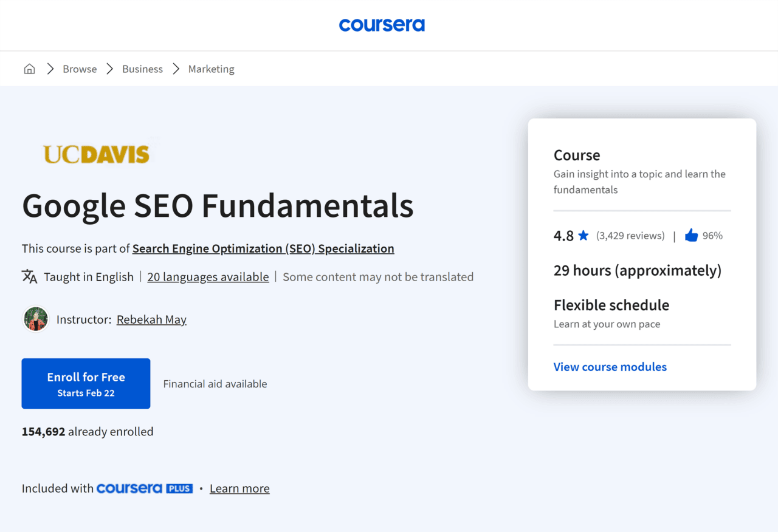Open the 20 languages available list
Viewport: 778px width, 532px height.
point(208,276)
